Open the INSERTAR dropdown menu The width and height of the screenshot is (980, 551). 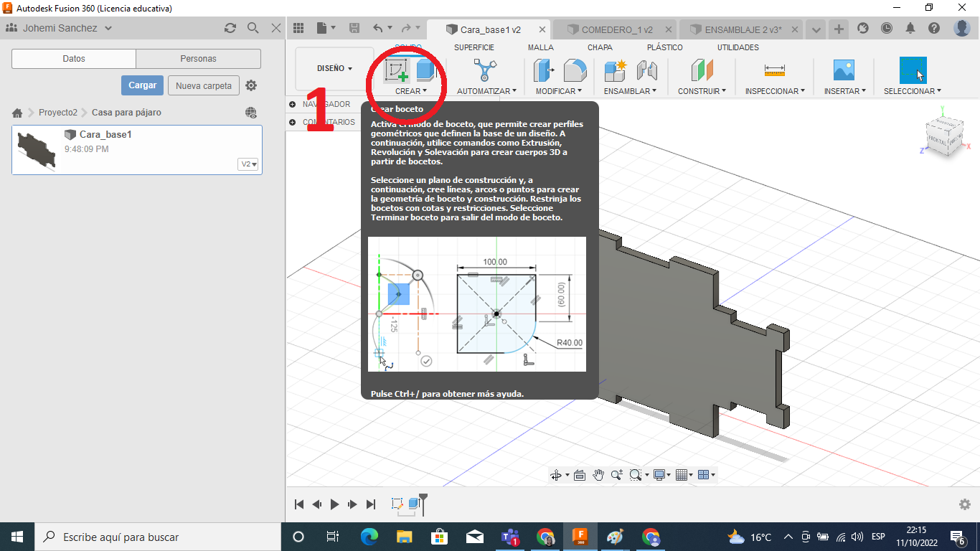844,91
